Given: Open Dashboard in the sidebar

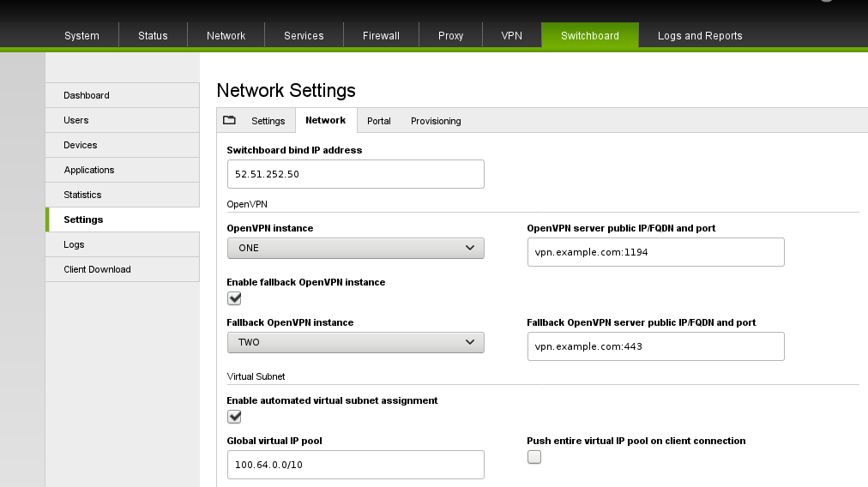Looking at the screenshot, I should tap(123, 95).
